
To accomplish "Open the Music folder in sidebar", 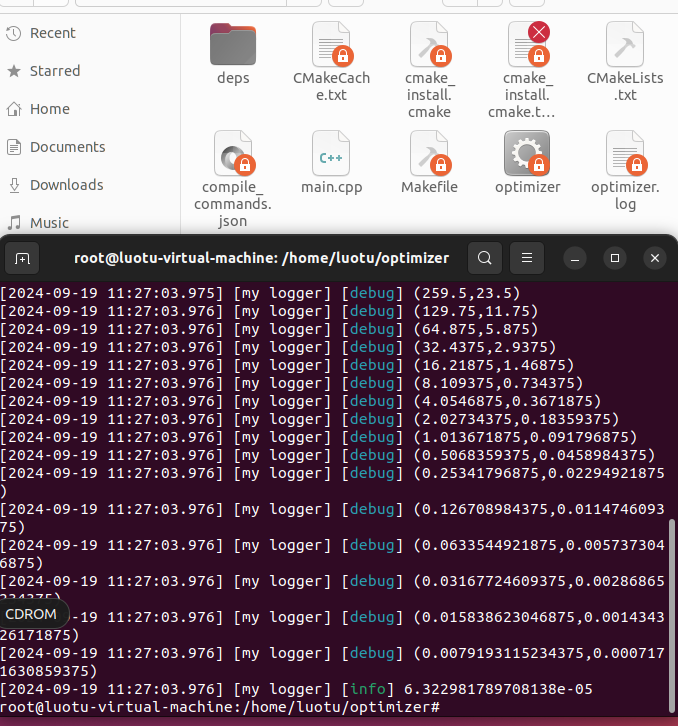I will tap(49, 223).
